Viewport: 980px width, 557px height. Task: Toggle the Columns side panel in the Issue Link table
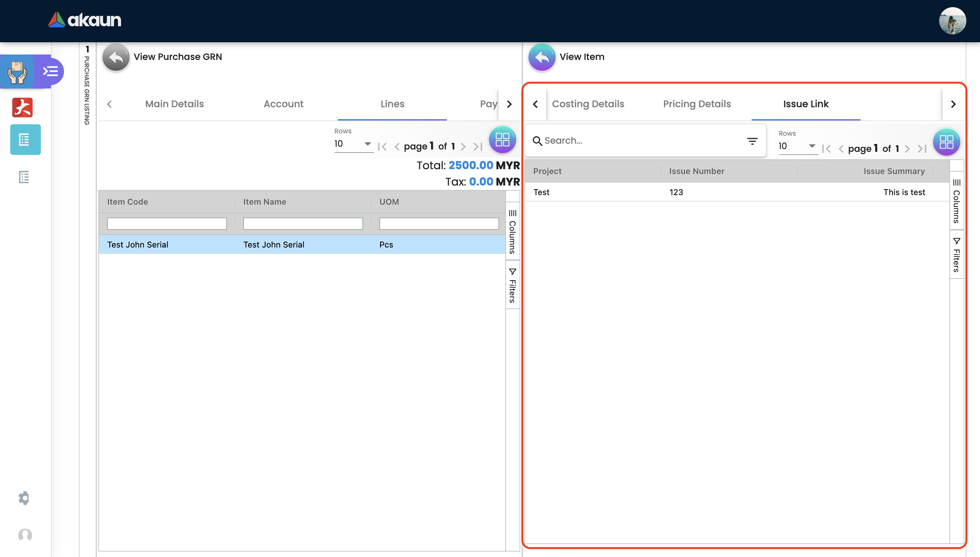click(x=956, y=201)
